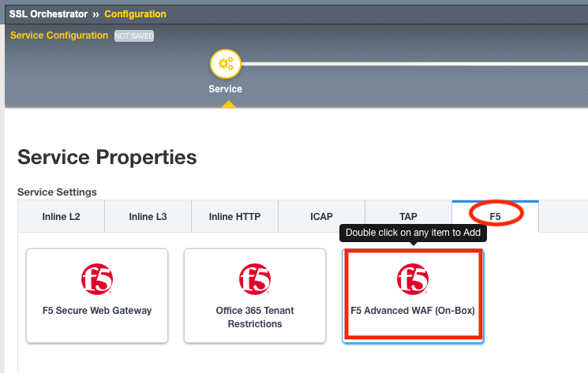Click the Service Configuration heading link
The image size is (588, 373).
pyautogui.click(x=59, y=35)
